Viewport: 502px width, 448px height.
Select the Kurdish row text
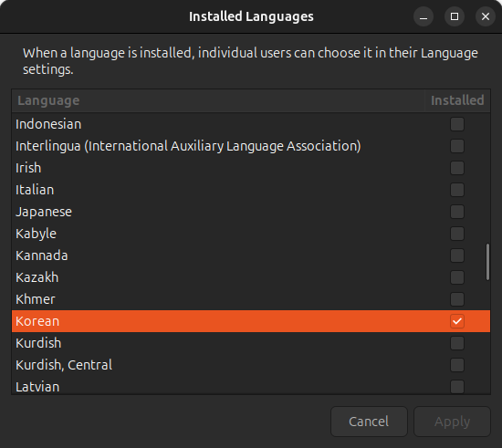click(38, 343)
